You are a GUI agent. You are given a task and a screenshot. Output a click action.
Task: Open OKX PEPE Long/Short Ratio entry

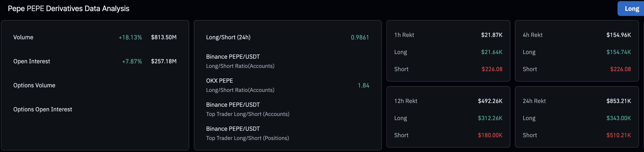tap(240, 85)
